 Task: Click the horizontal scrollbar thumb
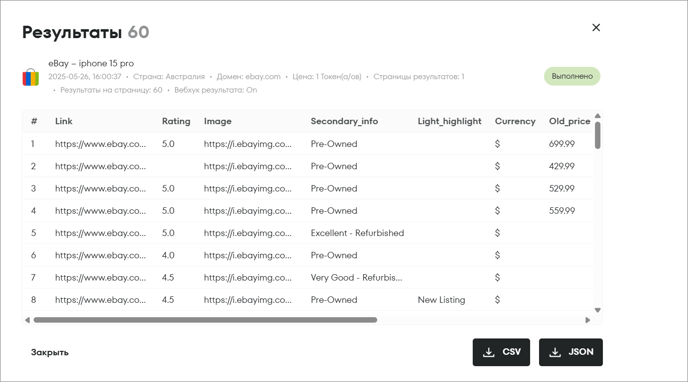(205, 320)
